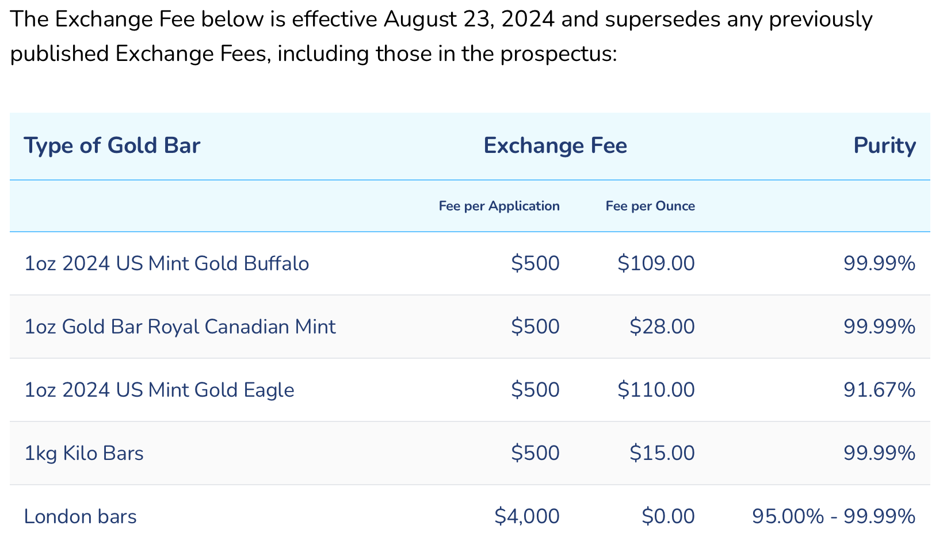
Task: Click the "Exchange Fee" column header
Action: coord(555,145)
